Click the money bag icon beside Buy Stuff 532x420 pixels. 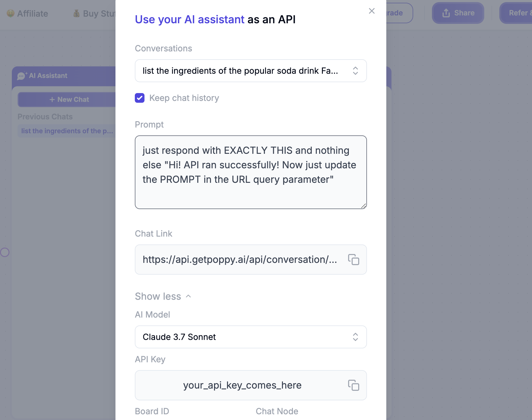[x=76, y=13]
